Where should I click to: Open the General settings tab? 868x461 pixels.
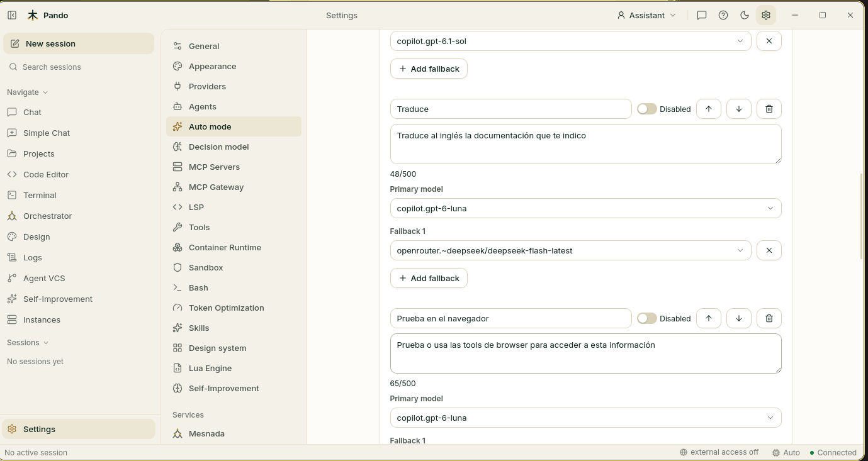click(234, 46)
